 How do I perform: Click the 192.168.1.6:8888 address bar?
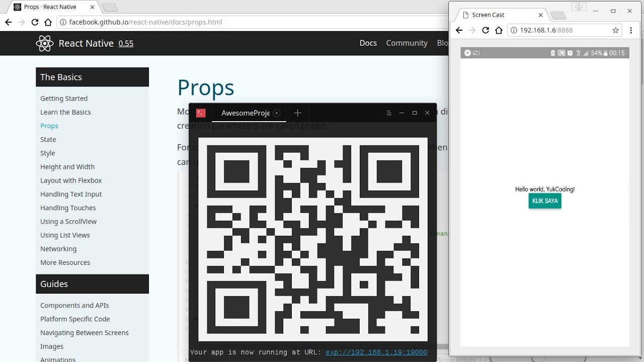pyautogui.click(x=565, y=30)
